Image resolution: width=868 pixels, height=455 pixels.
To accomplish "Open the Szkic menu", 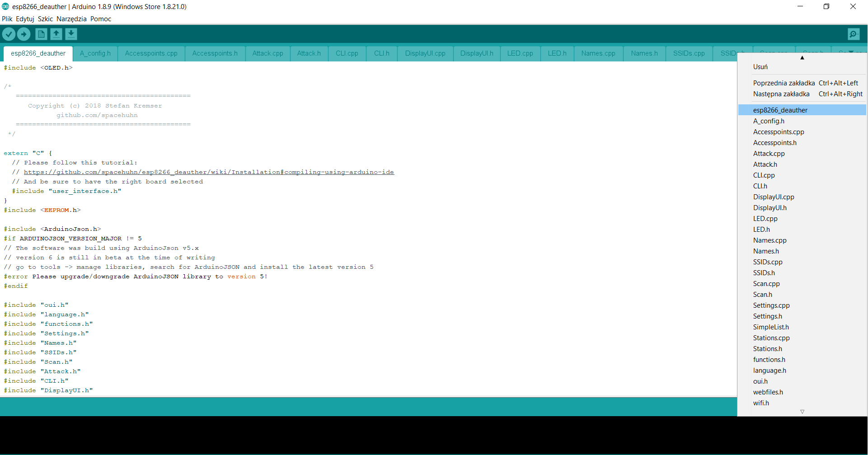I will click(x=45, y=19).
